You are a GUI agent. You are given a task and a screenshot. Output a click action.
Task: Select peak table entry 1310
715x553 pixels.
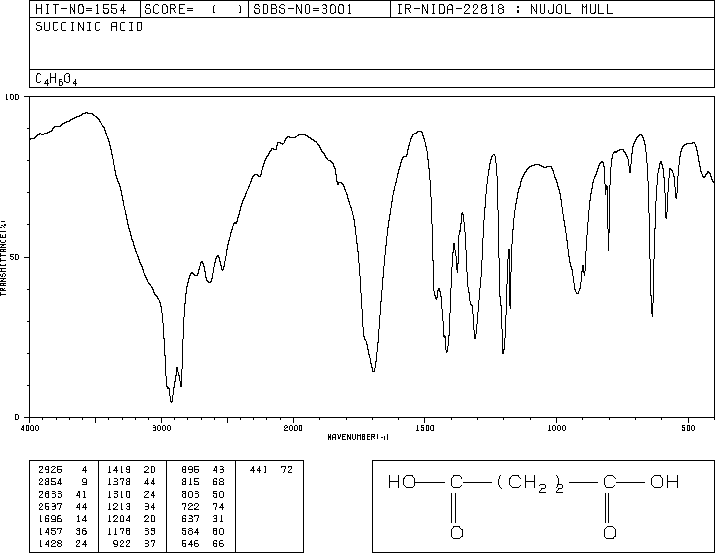(119, 495)
